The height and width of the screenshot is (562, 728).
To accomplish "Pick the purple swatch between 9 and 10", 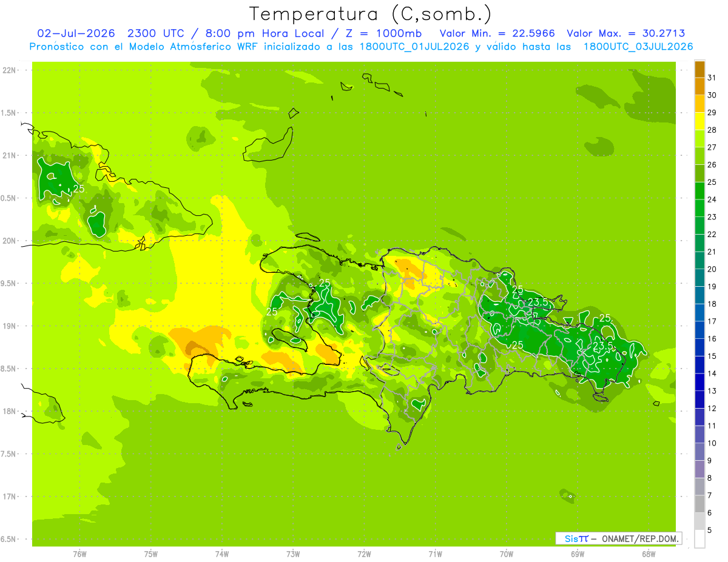I will (699, 452).
